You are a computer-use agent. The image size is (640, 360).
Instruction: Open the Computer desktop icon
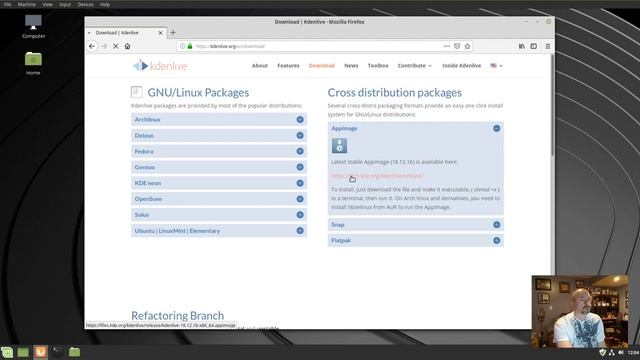33,27
